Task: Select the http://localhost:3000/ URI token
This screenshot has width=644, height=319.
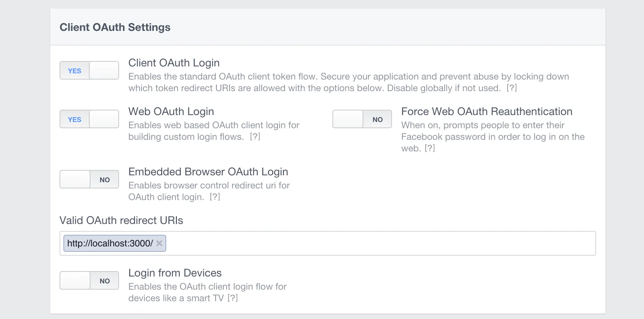Action: pos(110,243)
